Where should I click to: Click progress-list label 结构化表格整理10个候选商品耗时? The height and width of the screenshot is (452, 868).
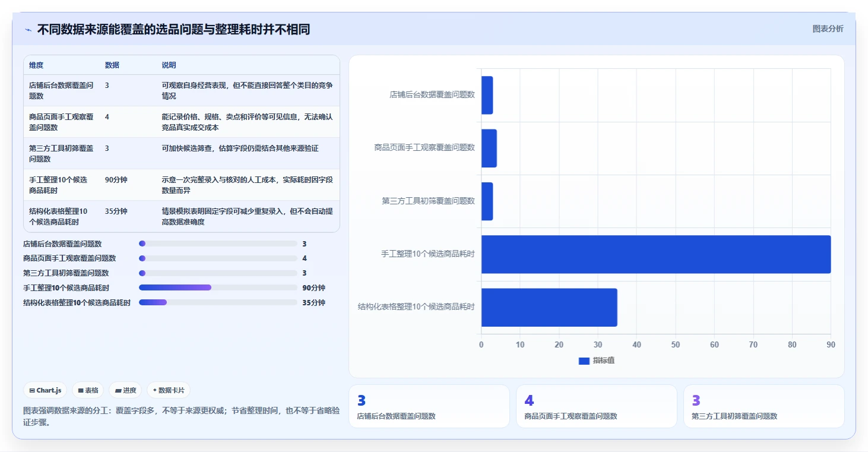(77, 303)
